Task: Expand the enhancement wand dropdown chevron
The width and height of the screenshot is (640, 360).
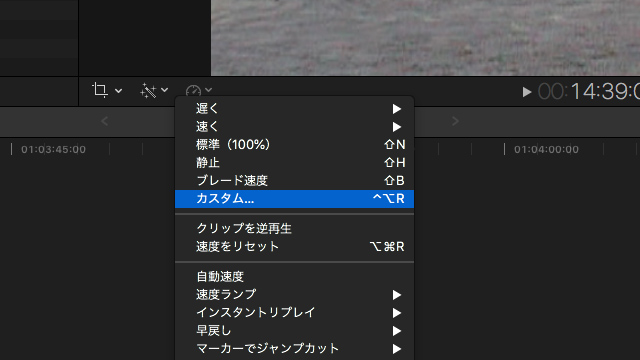Action: [164, 90]
